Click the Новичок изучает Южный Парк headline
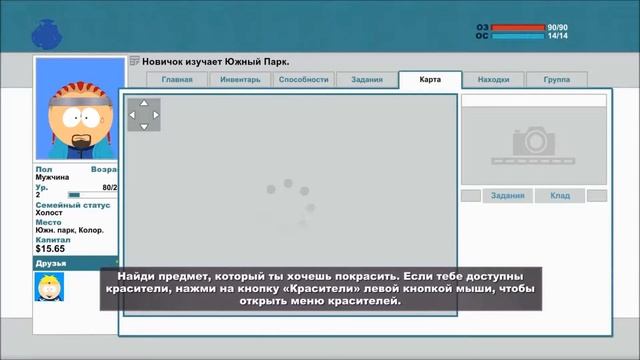The image size is (640, 360). pos(216,62)
